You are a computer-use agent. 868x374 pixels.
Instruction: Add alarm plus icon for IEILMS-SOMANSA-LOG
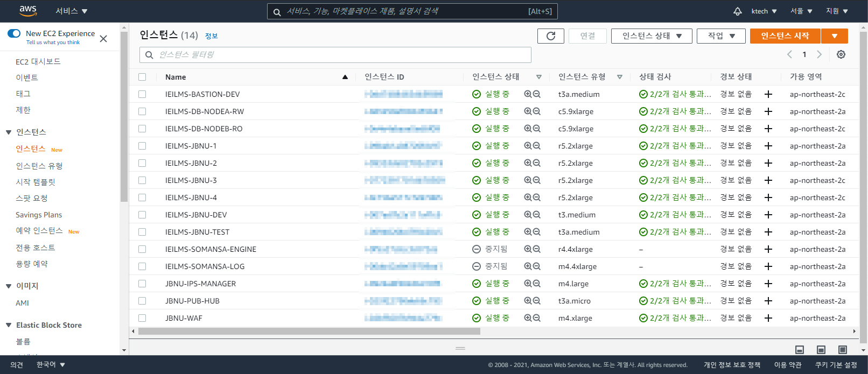[768, 266]
